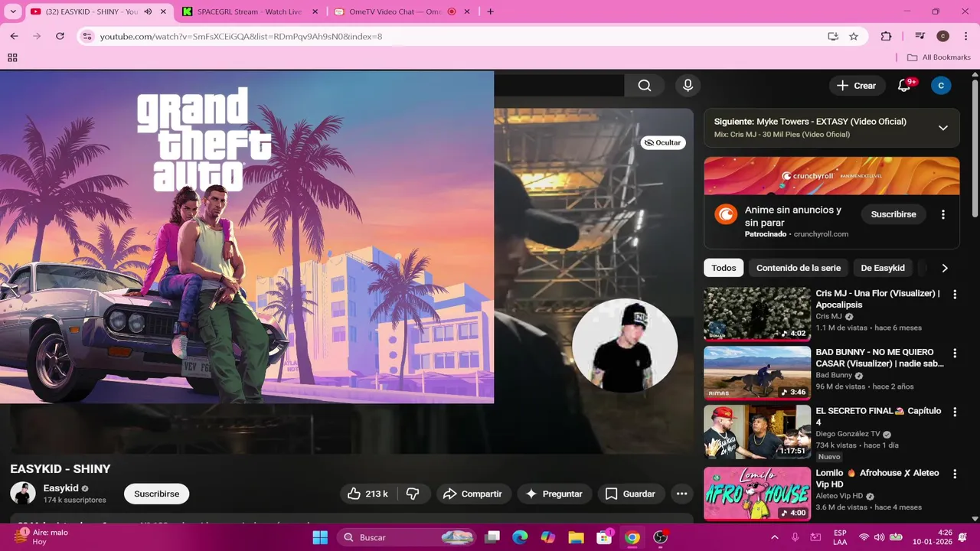Open volume icon in system tray
Screen dimensions: 980x551
(x=879, y=537)
